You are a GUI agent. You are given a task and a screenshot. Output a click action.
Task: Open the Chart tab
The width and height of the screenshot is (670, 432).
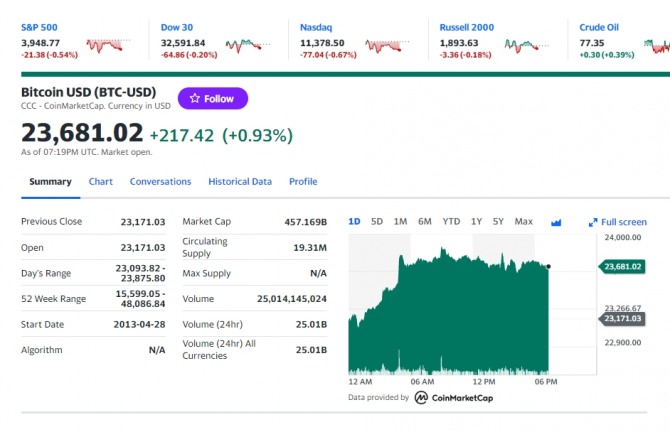coord(101,182)
